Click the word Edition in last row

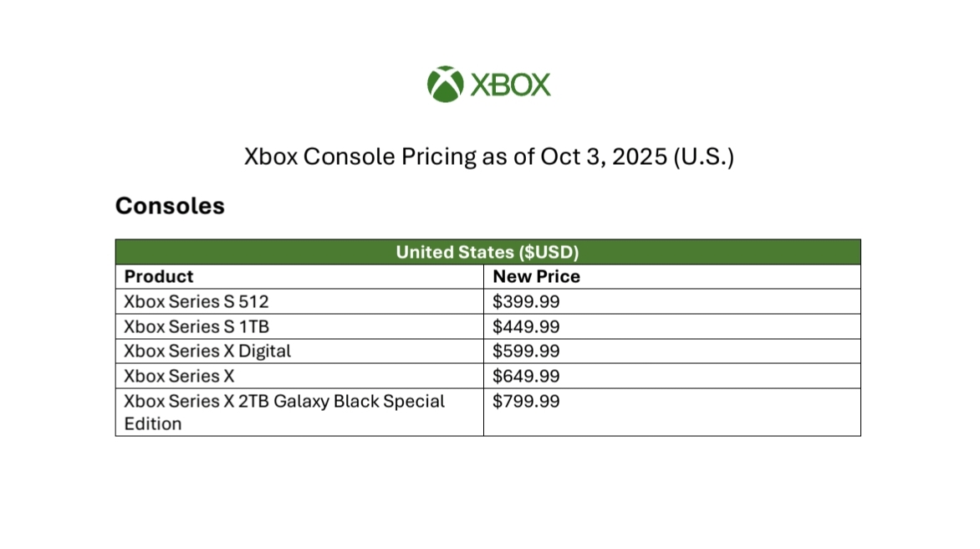click(152, 424)
